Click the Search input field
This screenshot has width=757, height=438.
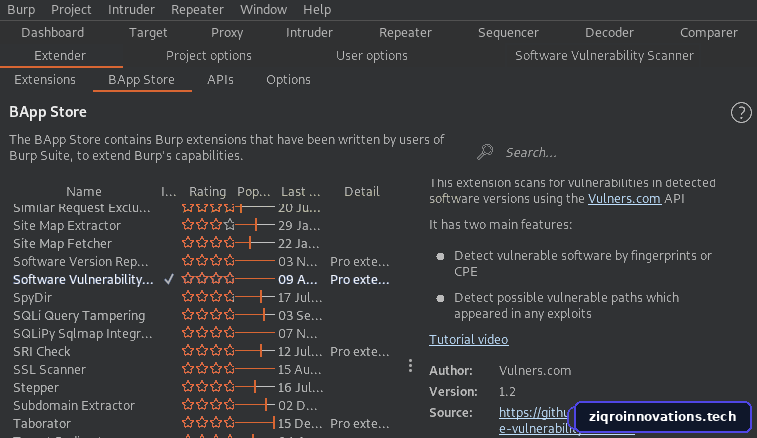tap(613, 153)
